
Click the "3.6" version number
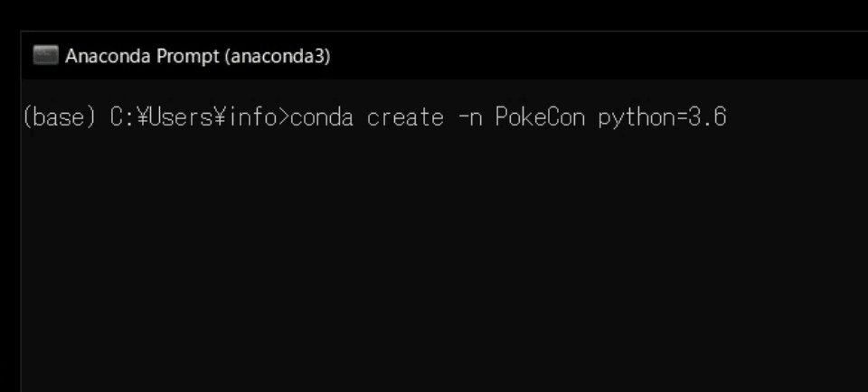tap(707, 117)
